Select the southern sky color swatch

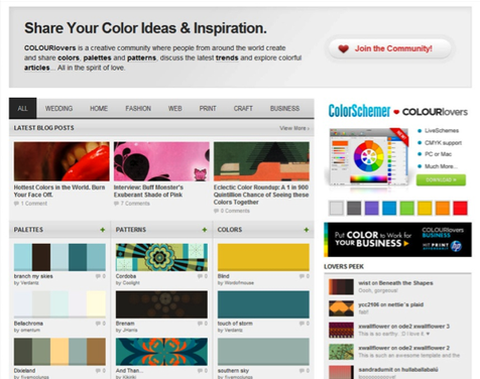[263, 351]
